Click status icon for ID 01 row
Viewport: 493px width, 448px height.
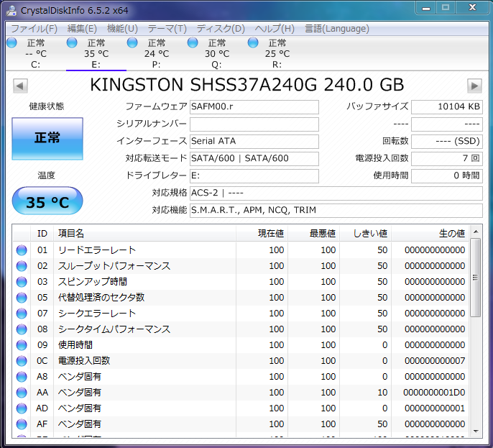pyautogui.click(x=22, y=250)
